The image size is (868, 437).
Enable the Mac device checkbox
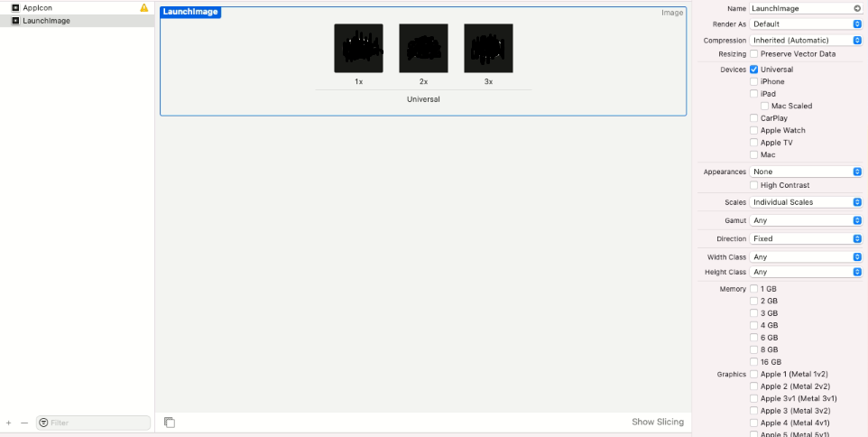[x=754, y=154]
